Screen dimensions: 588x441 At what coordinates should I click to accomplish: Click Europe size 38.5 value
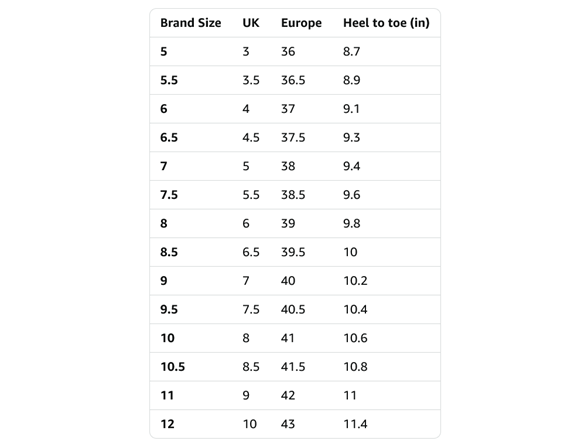[293, 195]
